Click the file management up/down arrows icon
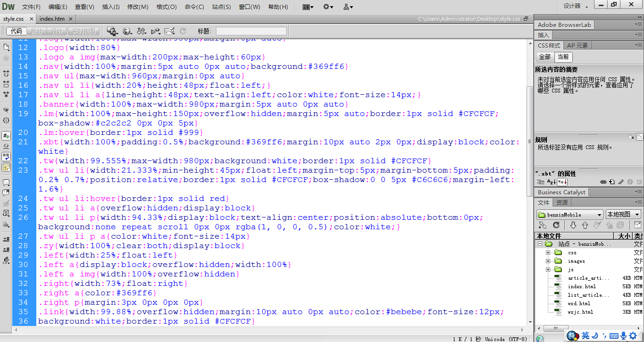This screenshot has height=342, width=644. [141, 31]
